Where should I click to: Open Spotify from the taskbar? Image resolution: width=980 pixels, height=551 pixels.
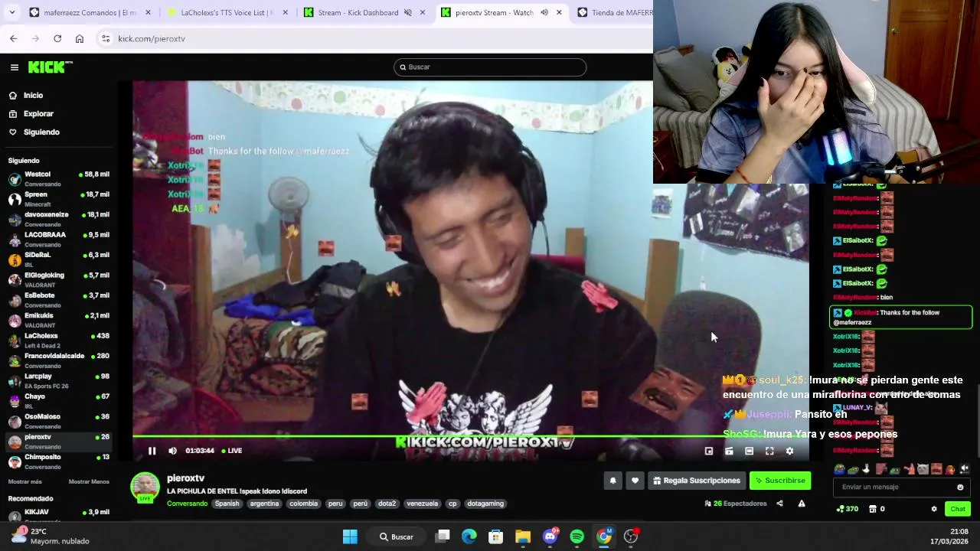[577, 536]
